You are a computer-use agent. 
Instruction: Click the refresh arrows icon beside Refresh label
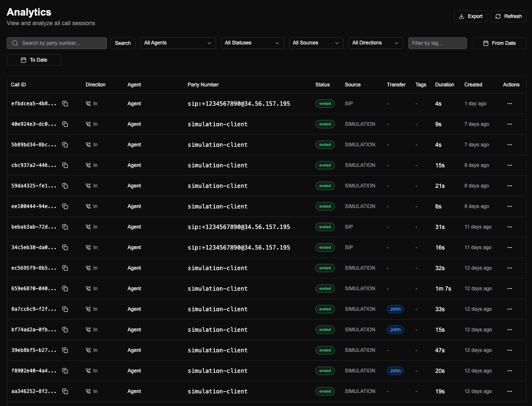pos(498,16)
